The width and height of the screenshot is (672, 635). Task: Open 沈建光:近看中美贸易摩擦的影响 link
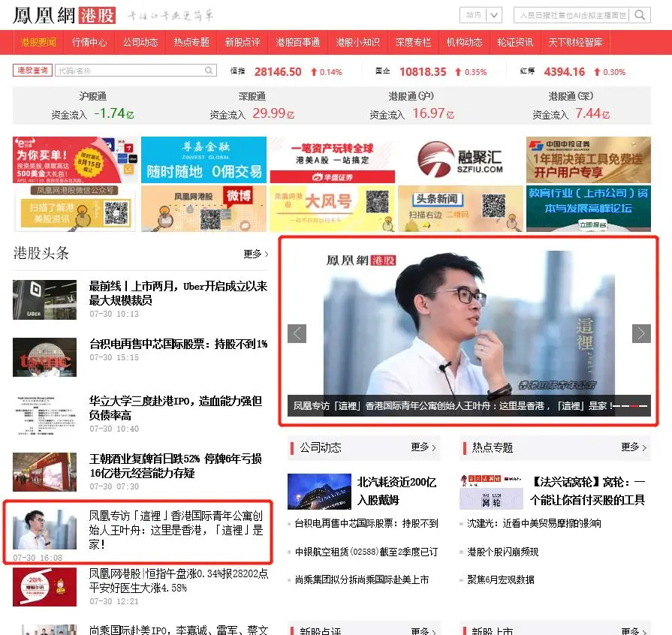tap(534, 523)
